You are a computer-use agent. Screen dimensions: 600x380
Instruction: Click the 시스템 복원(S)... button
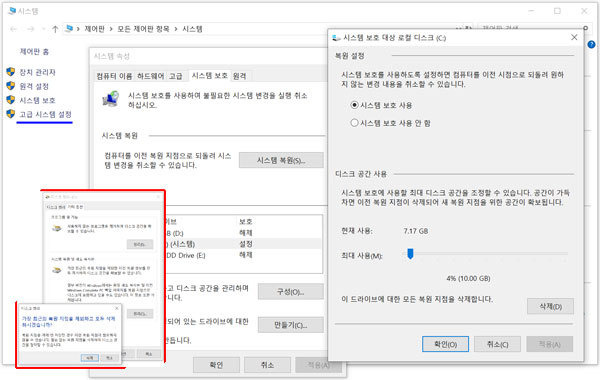pos(281,160)
